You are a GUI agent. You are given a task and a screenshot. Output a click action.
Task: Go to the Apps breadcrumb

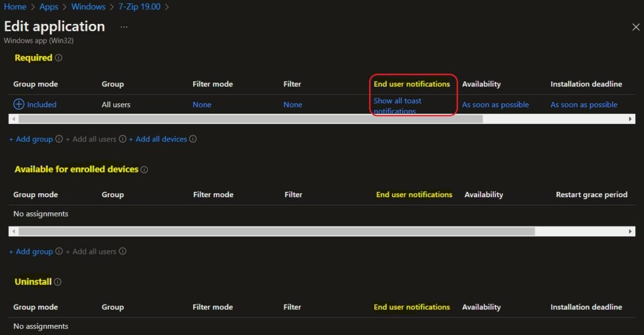(x=49, y=6)
